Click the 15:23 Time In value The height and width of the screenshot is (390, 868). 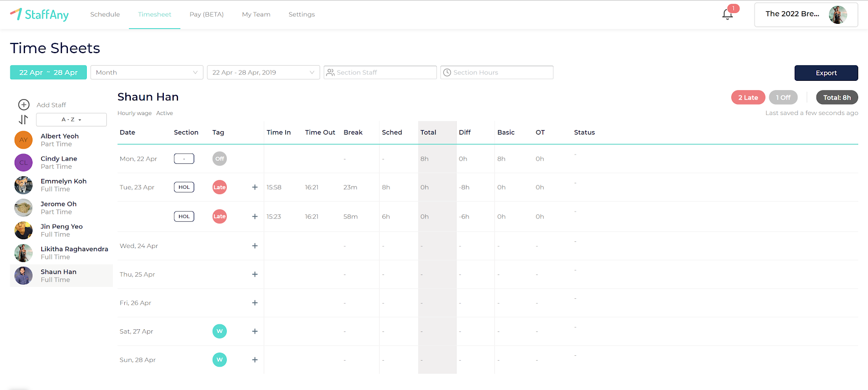274,216
